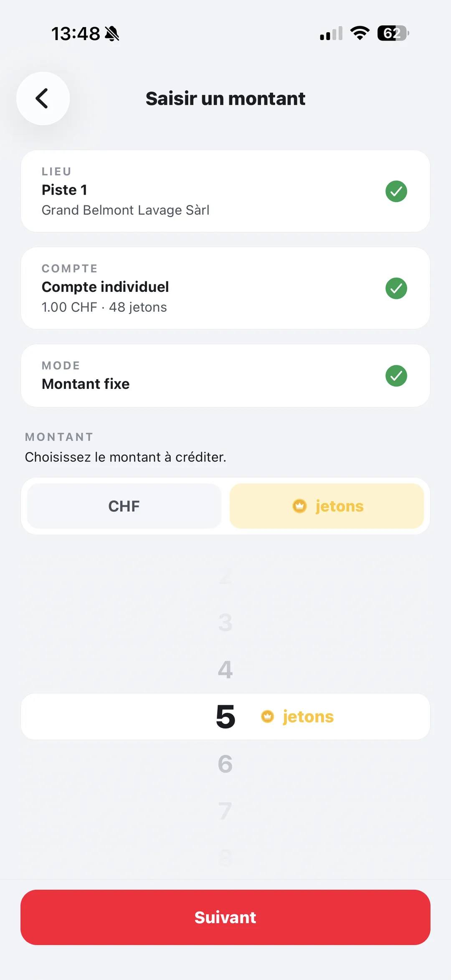Image resolution: width=451 pixels, height=980 pixels.
Task: Choose 7 in the amount picker
Action: (x=225, y=810)
